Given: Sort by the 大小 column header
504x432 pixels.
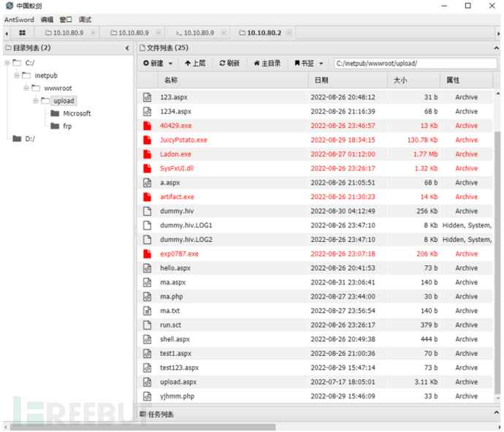Looking at the screenshot, I should click(414, 80).
